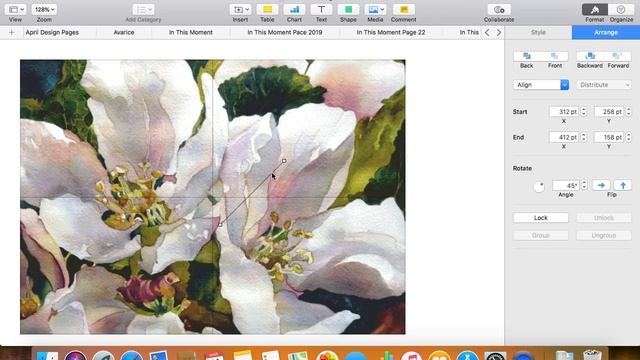Add a Comment with the toolbar icon

tap(404, 9)
